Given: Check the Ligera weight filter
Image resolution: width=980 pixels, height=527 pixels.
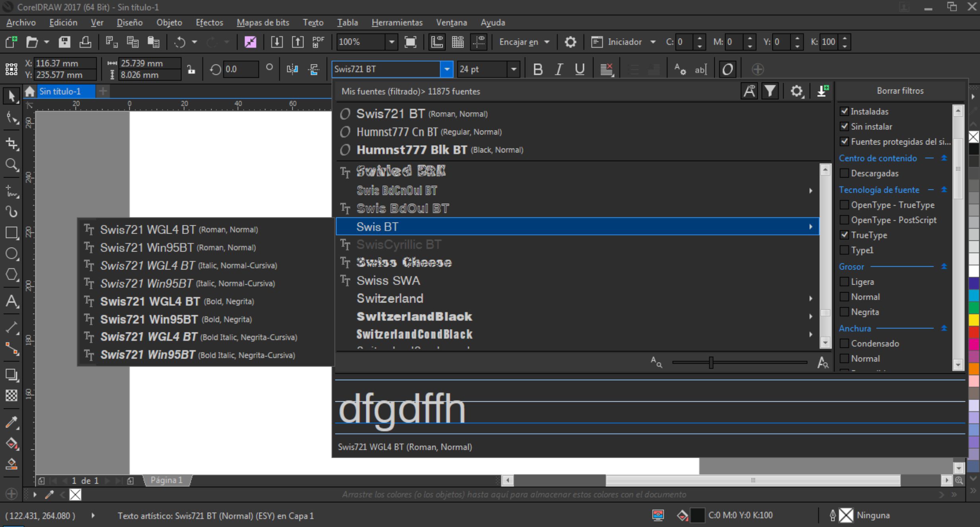Looking at the screenshot, I should coord(844,282).
